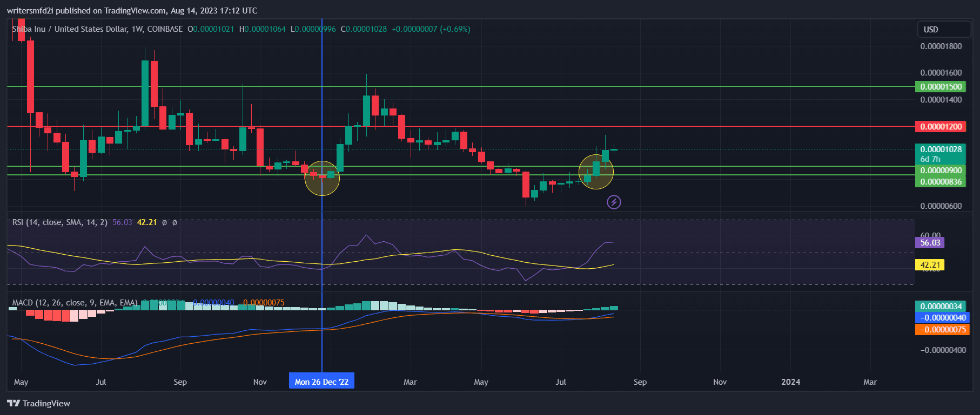Click the 0.00000836 support level label
This screenshot has width=980, height=415.
click(941, 182)
